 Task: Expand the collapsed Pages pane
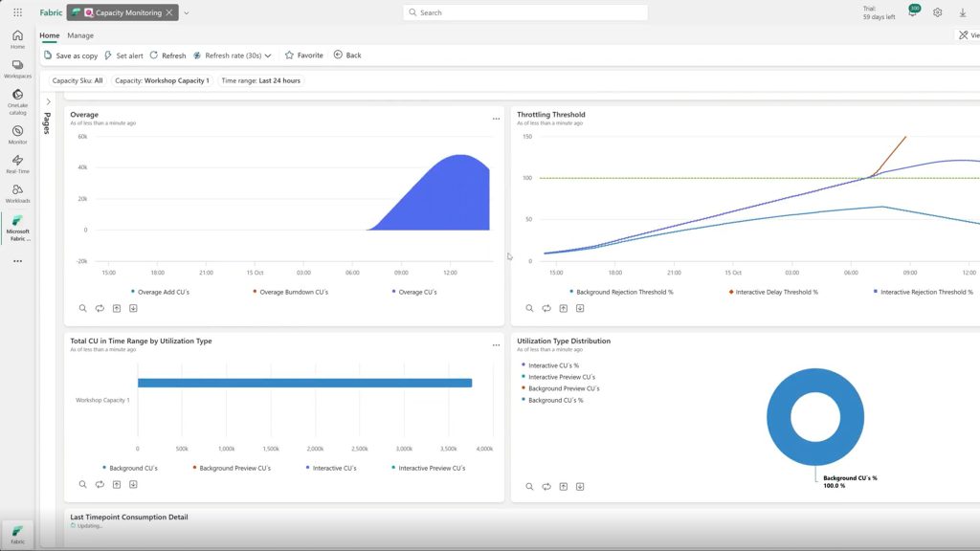(x=48, y=101)
